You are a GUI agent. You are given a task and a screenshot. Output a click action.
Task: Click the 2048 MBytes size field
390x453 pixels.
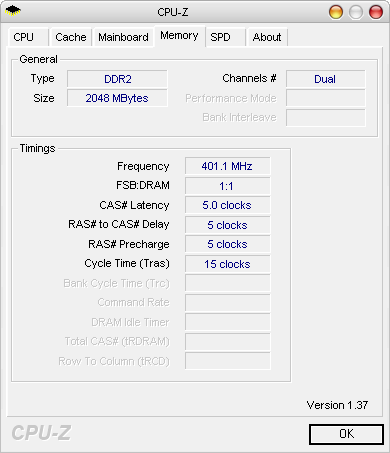117,98
